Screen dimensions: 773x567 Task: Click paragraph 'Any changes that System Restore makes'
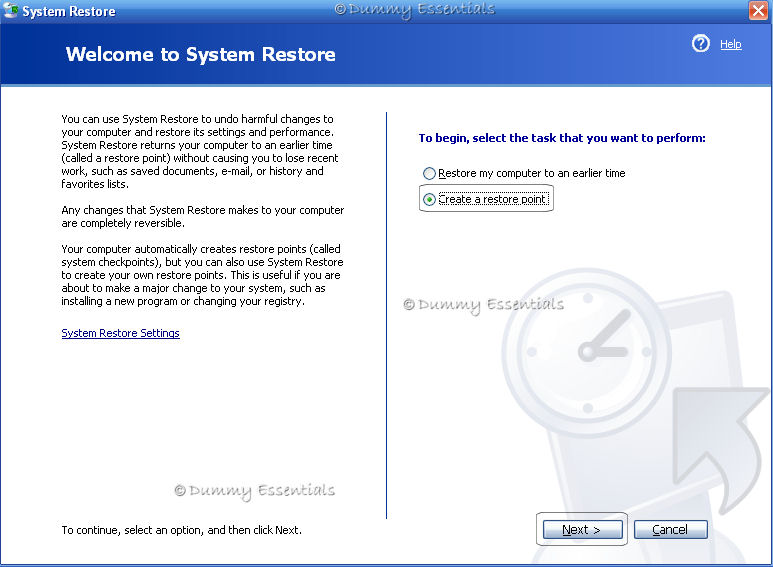click(203, 216)
